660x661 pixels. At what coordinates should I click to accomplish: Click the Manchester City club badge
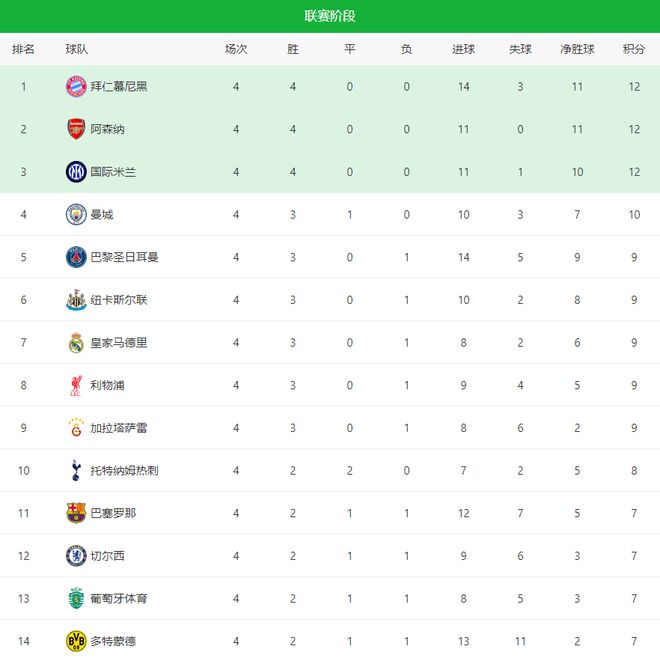coord(76,214)
